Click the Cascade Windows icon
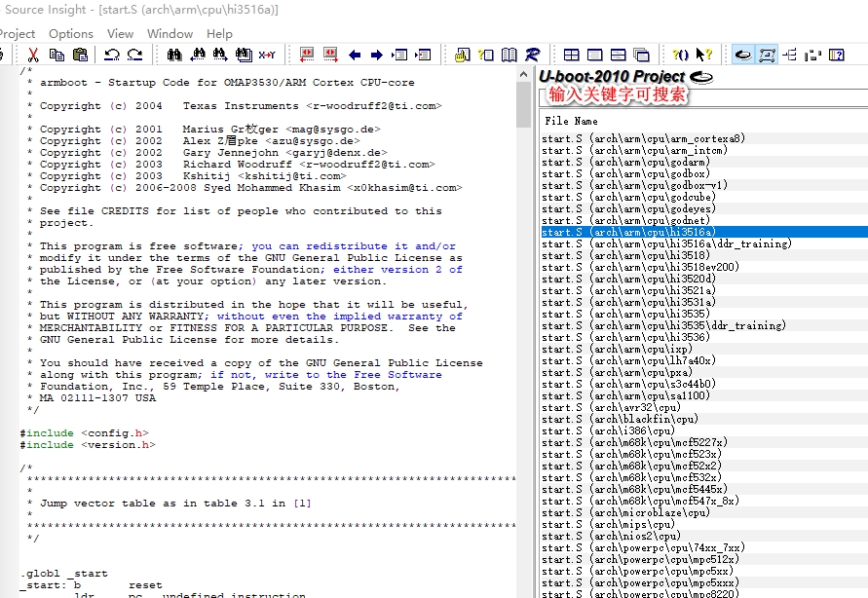Screen dimensions: 868x598 point(641,56)
